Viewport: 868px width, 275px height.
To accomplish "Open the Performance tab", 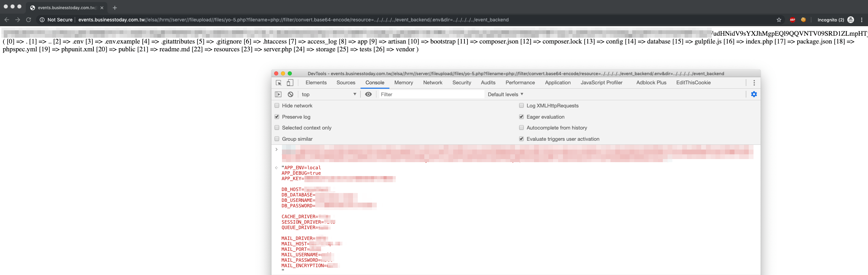I will 520,83.
